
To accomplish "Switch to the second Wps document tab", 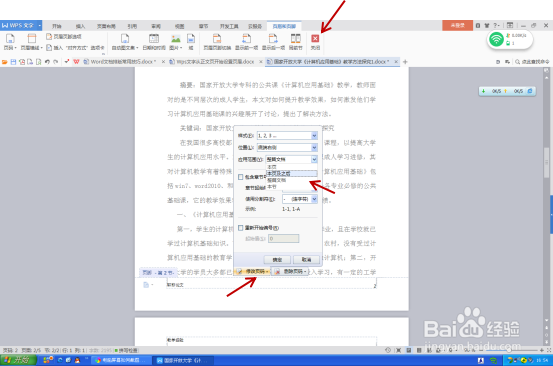I will click(x=212, y=62).
